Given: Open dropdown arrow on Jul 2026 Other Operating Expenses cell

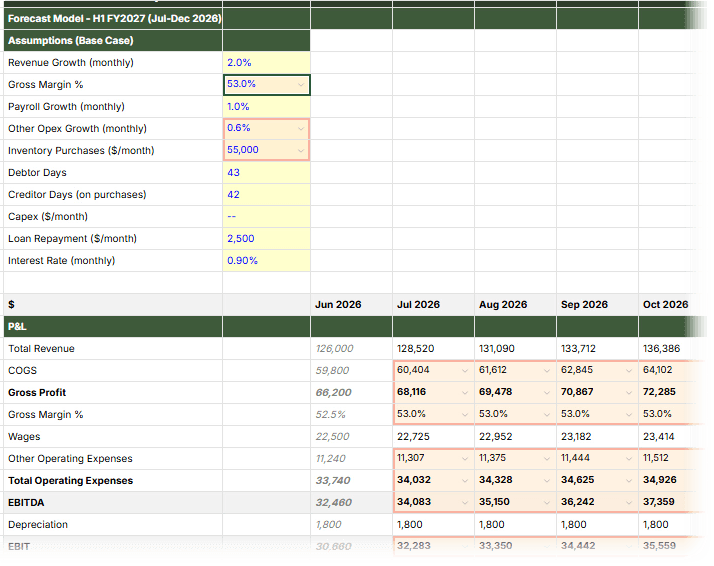Looking at the screenshot, I should (x=464, y=459).
